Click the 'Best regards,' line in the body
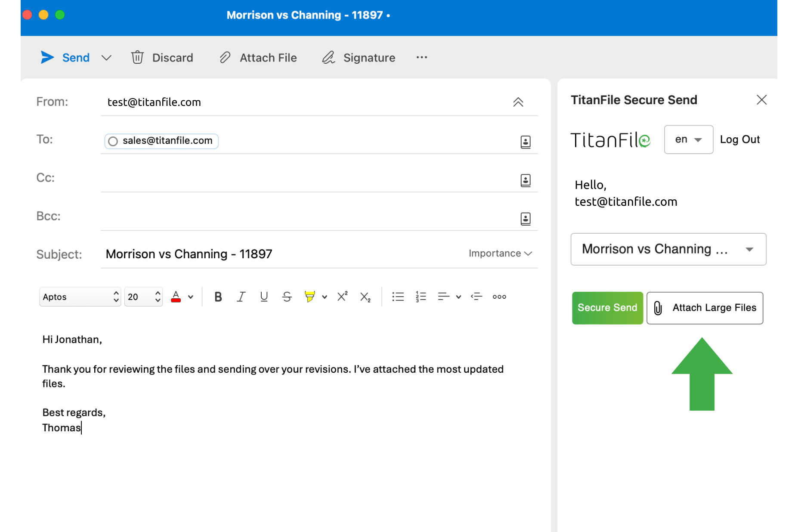Image resolution: width=798 pixels, height=532 pixels. (x=74, y=412)
